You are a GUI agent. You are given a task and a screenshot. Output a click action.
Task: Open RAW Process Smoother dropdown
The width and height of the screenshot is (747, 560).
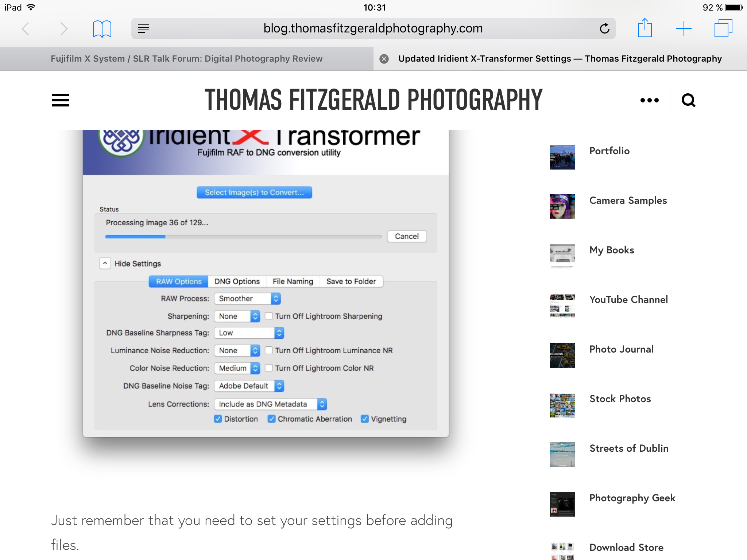[247, 299]
